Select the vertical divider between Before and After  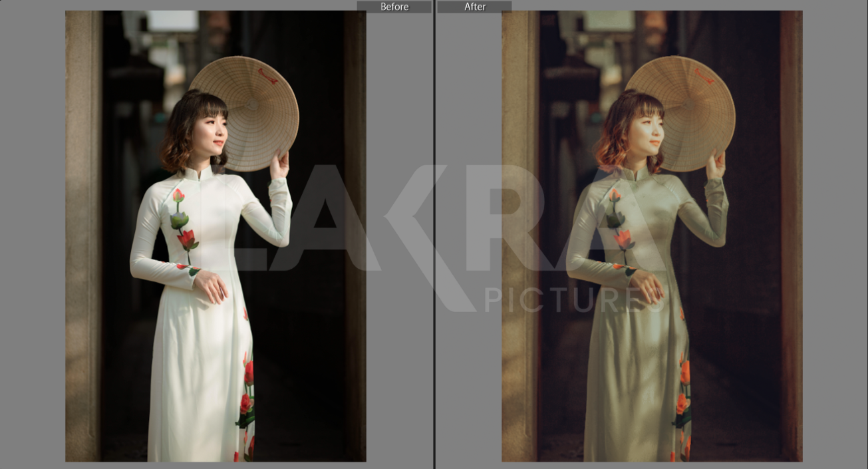(434, 233)
